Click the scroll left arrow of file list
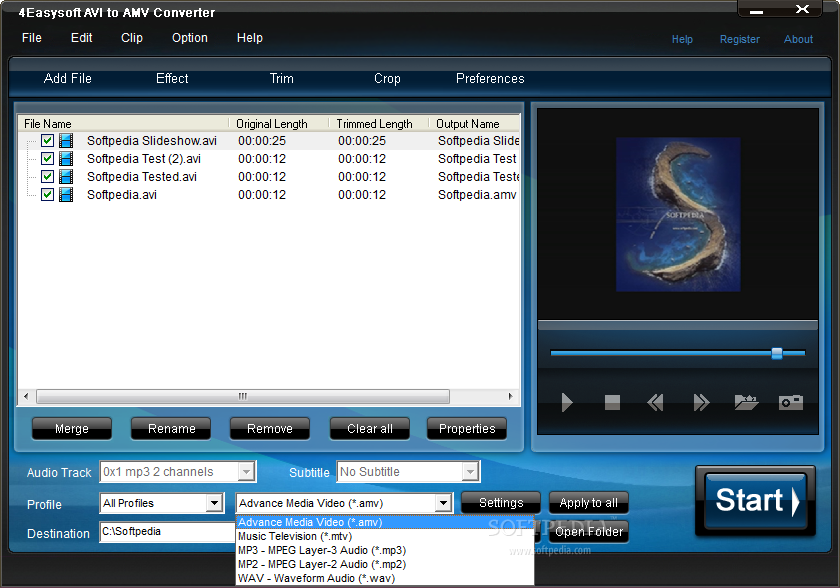 point(26,396)
